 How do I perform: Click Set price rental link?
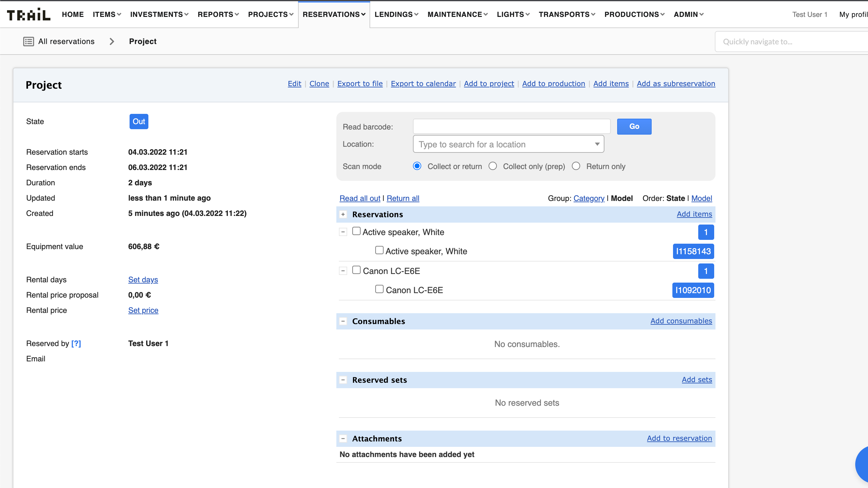click(x=143, y=310)
